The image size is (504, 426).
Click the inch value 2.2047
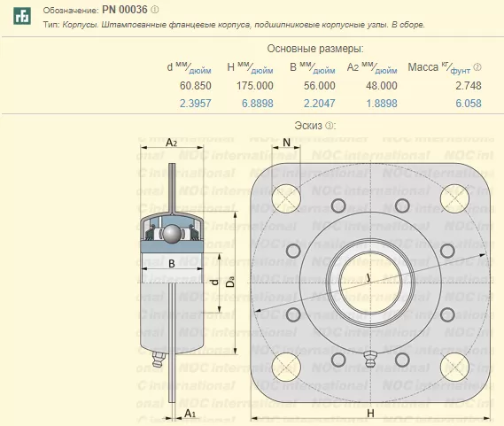click(x=320, y=104)
